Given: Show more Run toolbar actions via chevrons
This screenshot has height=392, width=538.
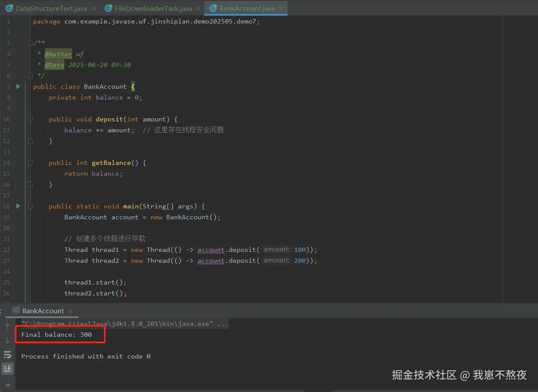Looking at the screenshot, I should coord(7,385).
